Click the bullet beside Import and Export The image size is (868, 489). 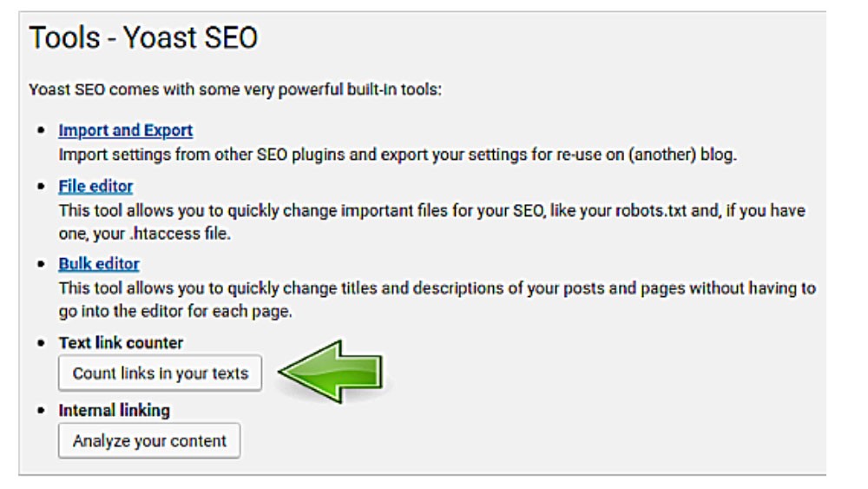43,131
